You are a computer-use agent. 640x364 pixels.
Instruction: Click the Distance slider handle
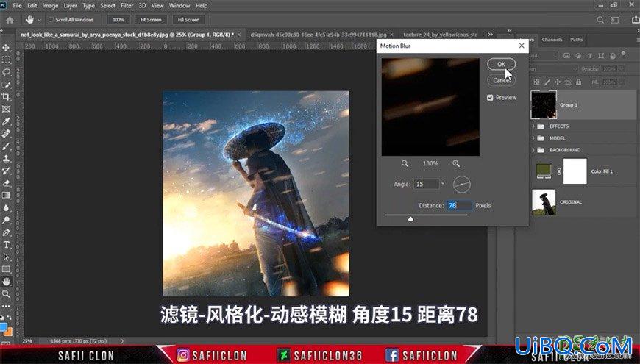[410, 219]
